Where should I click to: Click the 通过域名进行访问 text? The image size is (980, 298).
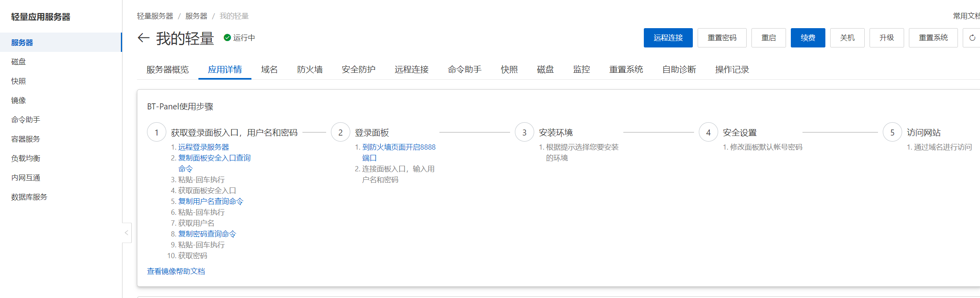(943, 147)
